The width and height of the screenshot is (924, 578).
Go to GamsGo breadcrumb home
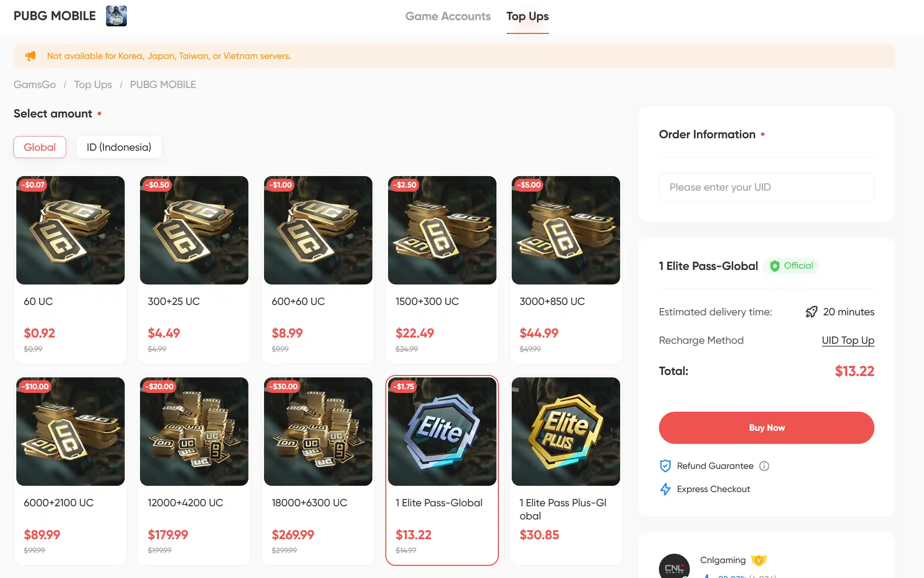[35, 85]
